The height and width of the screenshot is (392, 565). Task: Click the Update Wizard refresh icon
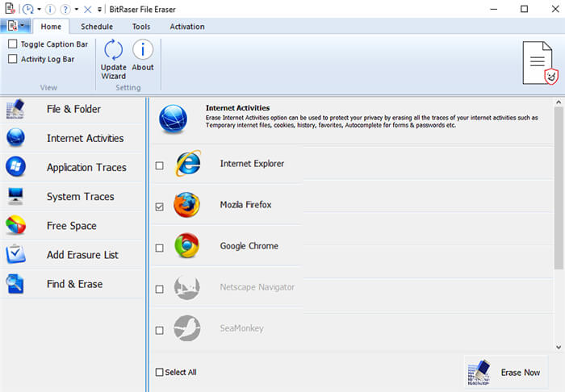click(x=114, y=50)
